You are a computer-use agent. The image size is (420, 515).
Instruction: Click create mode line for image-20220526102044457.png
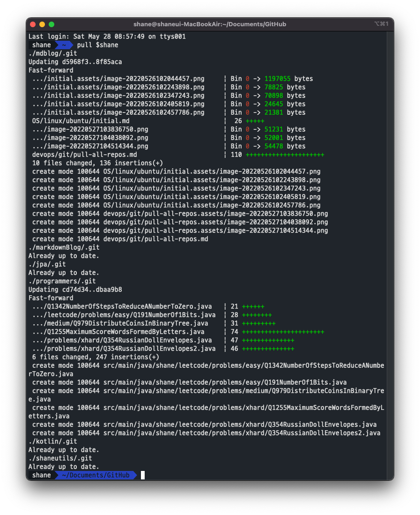[x=176, y=172]
